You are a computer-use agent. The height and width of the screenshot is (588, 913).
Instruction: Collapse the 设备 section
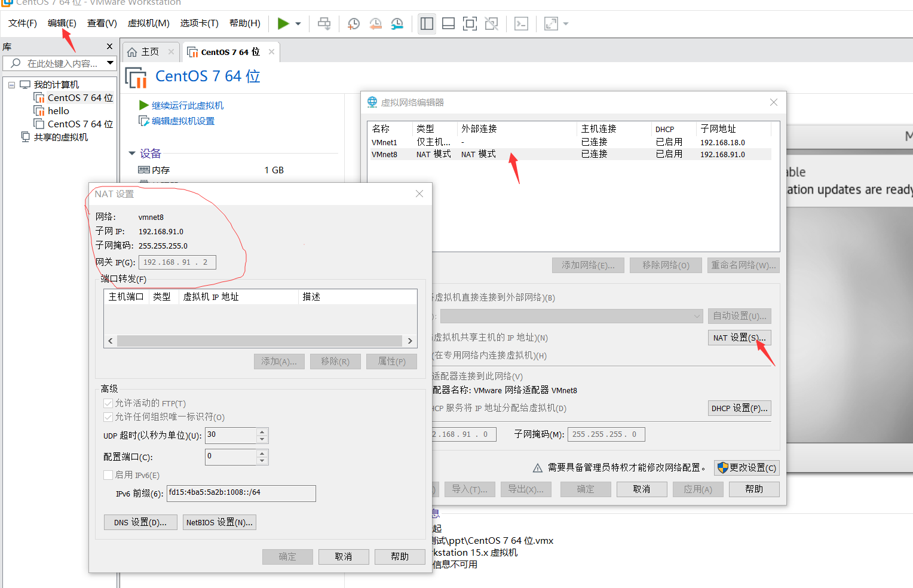pos(132,154)
